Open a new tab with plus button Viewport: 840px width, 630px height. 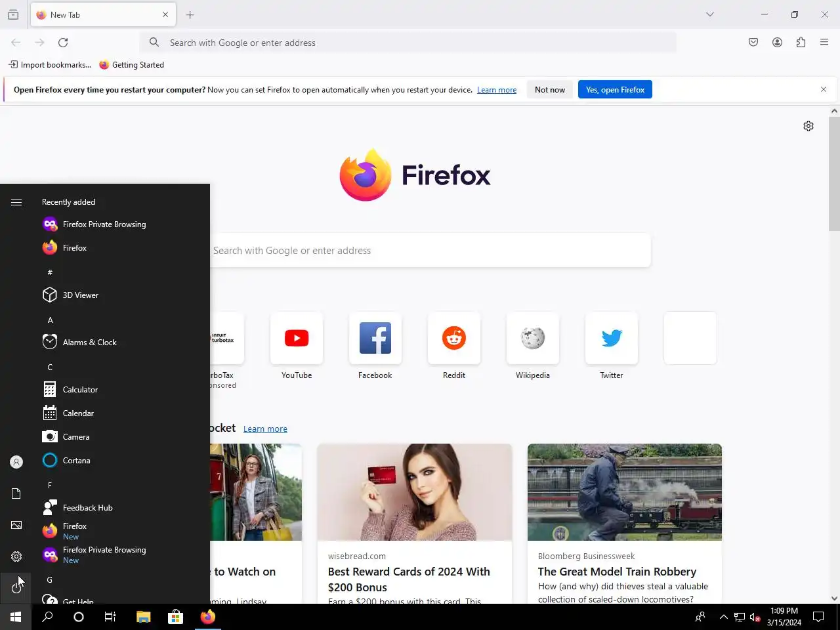tap(190, 14)
